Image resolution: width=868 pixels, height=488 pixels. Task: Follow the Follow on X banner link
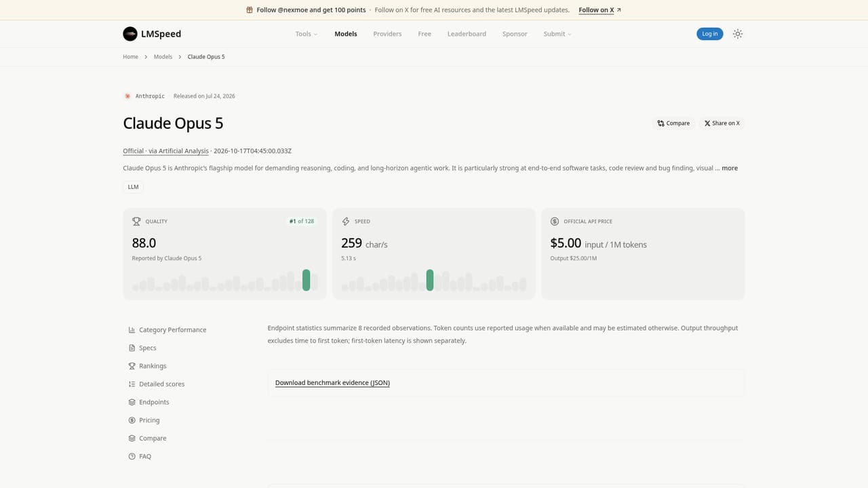click(600, 10)
